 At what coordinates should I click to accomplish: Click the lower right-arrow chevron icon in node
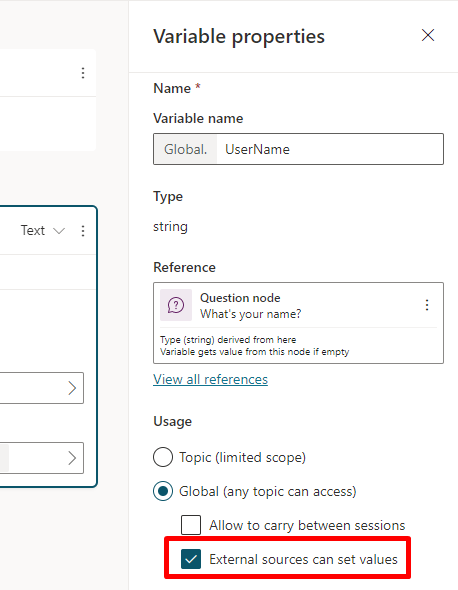[72, 458]
